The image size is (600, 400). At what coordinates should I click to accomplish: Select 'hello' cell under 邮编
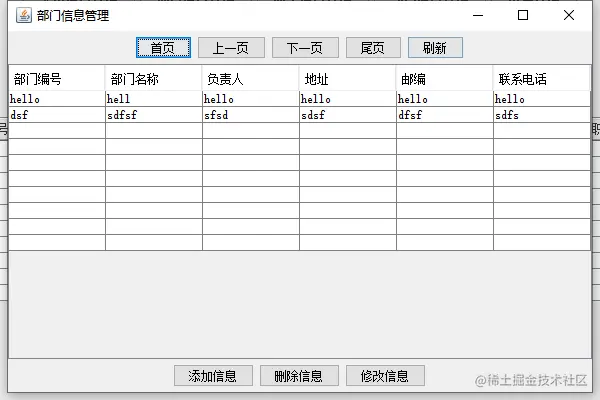445,99
